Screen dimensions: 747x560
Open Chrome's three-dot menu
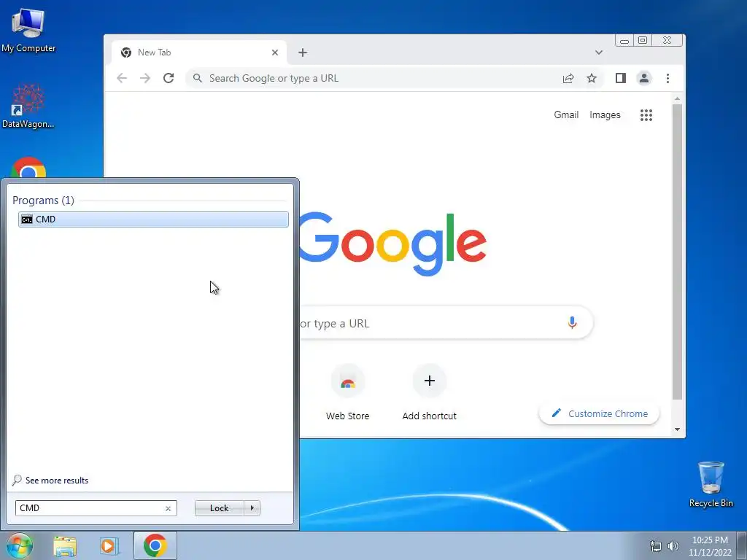667,78
